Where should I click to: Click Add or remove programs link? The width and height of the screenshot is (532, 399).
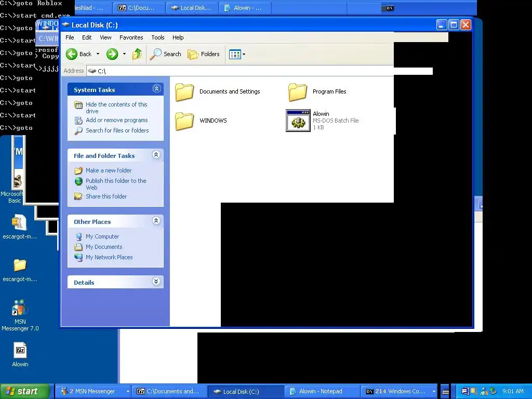tap(117, 120)
